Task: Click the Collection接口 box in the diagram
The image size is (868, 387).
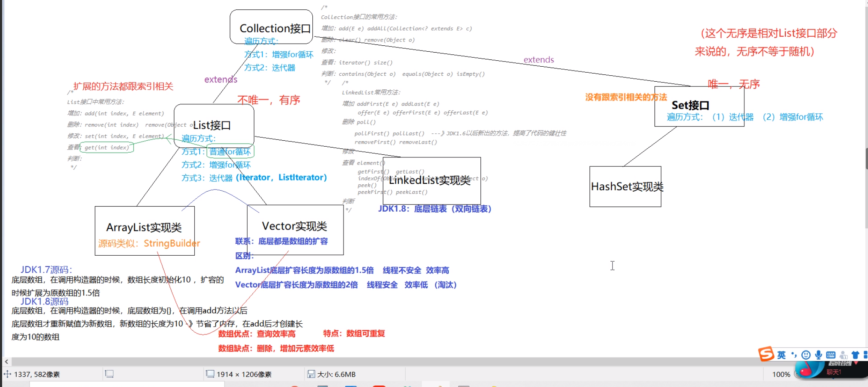Action: 271,27
